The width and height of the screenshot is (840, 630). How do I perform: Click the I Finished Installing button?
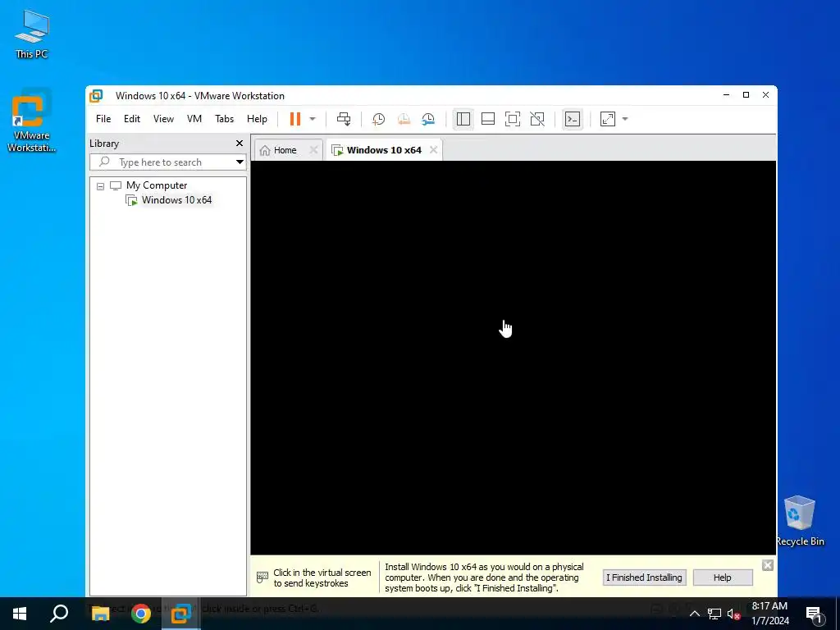pyautogui.click(x=645, y=577)
